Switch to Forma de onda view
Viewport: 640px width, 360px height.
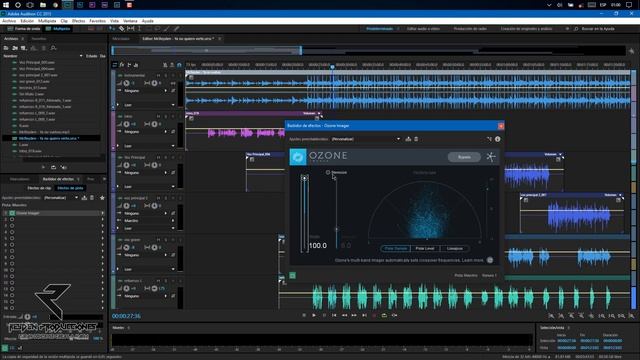click(x=24, y=29)
